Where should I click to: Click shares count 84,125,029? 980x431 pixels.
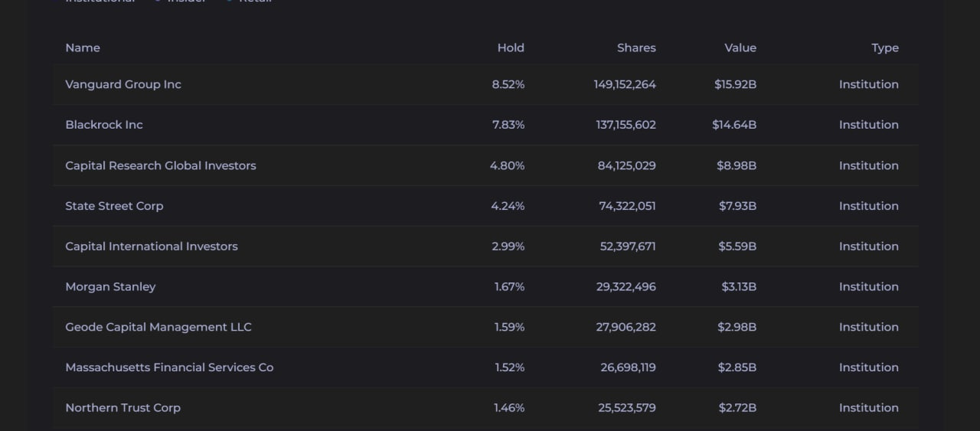pyautogui.click(x=627, y=165)
